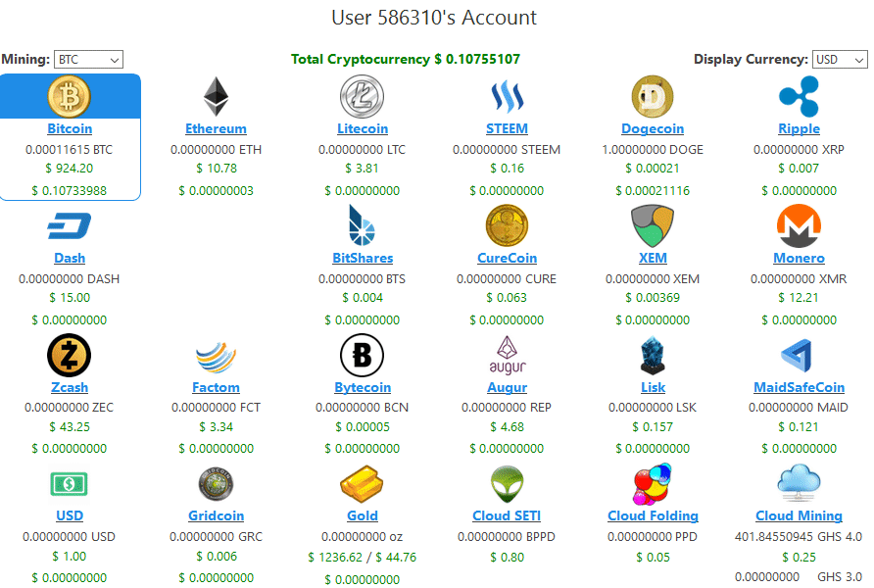Click the Ripple logo icon
The height and width of the screenshot is (588, 874).
click(x=799, y=96)
